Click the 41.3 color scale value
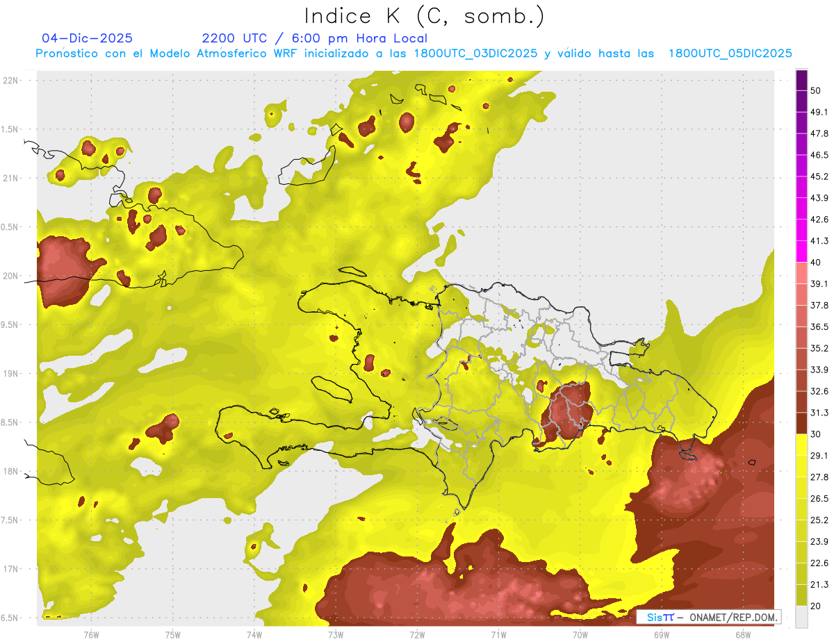834x644 pixels. click(x=819, y=241)
